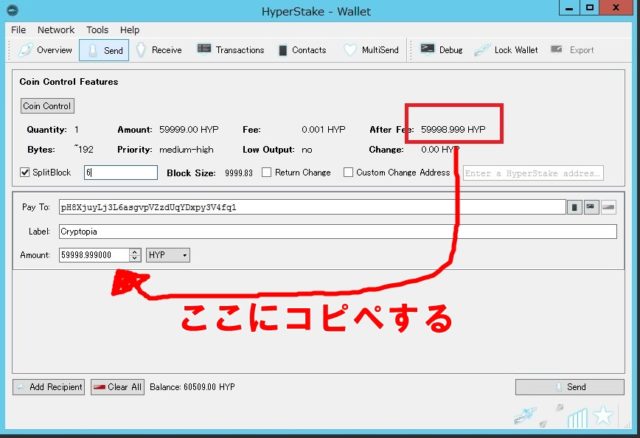Click the star status icon
This screenshot has height=438, width=640.
point(603,416)
